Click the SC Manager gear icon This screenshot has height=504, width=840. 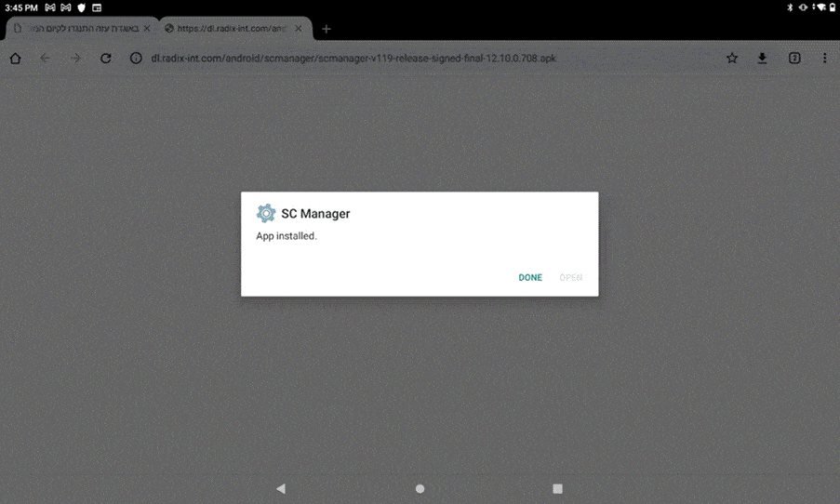266,213
